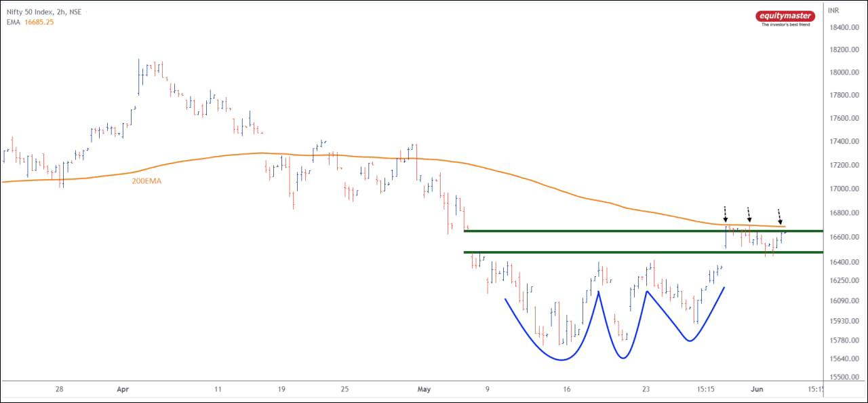Image resolution: width=868 pixels, height=403 pixels.
Task: Click the 23 date label on time axis
Action: click(646, 389)
